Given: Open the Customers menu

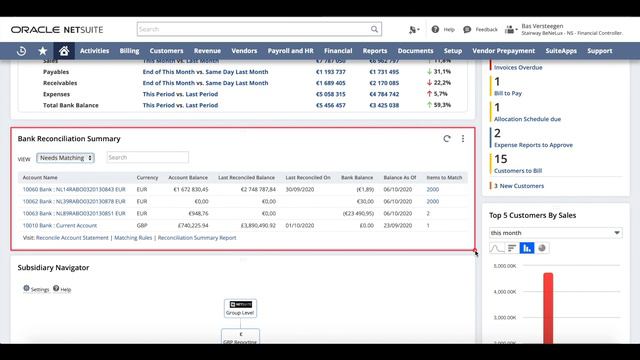Looking at the screenshot, I should point(166,51).
